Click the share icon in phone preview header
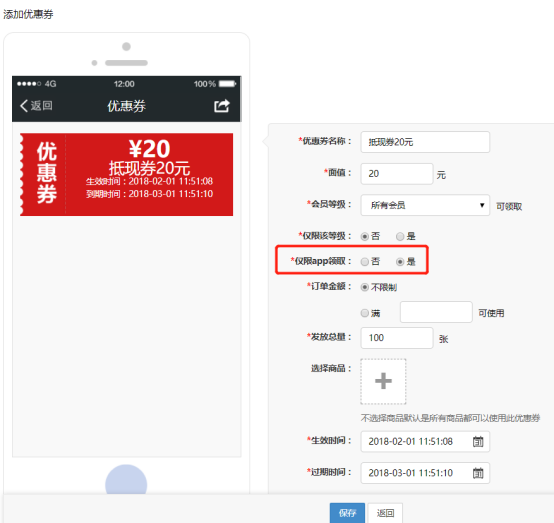 pos(222,106)
